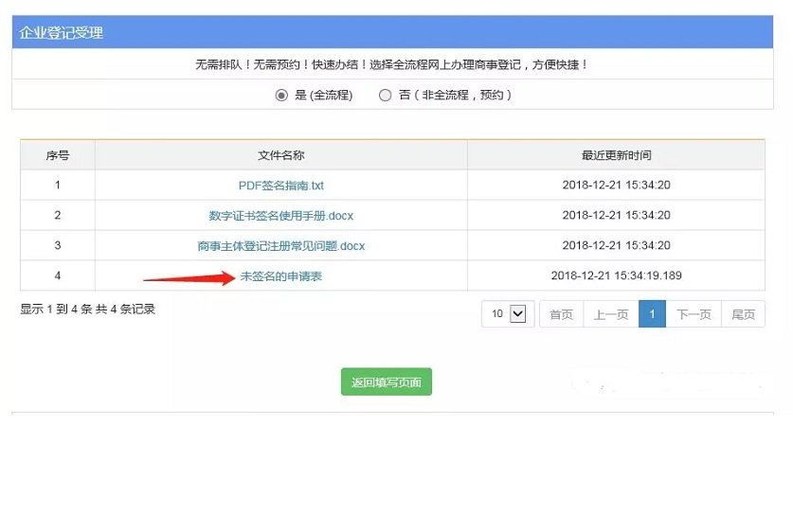Screen dimensions: 793x532
Task: Open the page size dropdown showing 10
Action: click(x=508, y=313)
